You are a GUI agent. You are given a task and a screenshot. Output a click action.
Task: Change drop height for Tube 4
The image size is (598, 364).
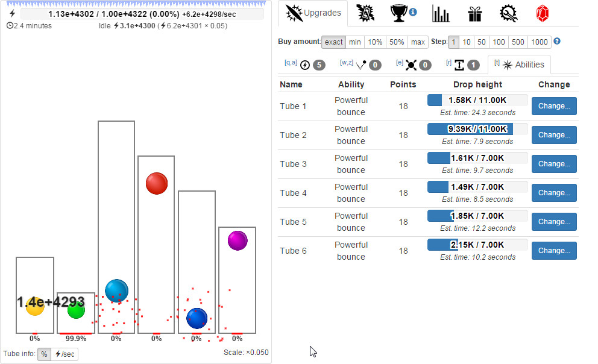click(553, 193)
